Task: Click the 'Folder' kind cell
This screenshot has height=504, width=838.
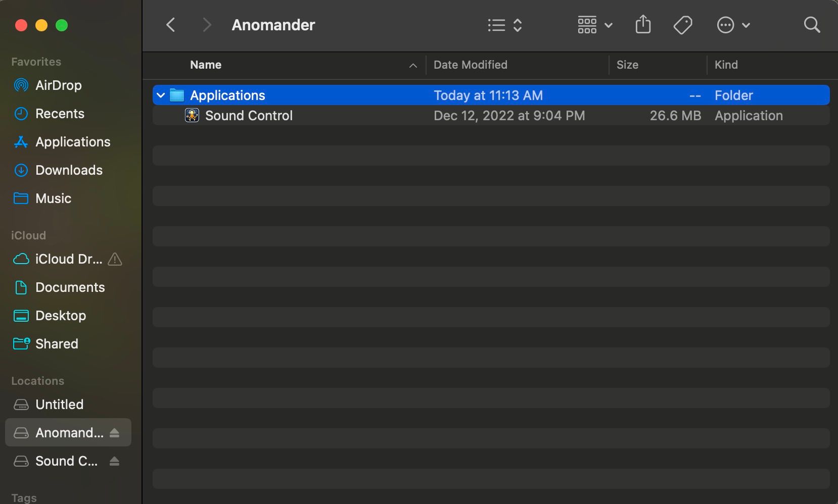Action: click(x=733, y=95)
